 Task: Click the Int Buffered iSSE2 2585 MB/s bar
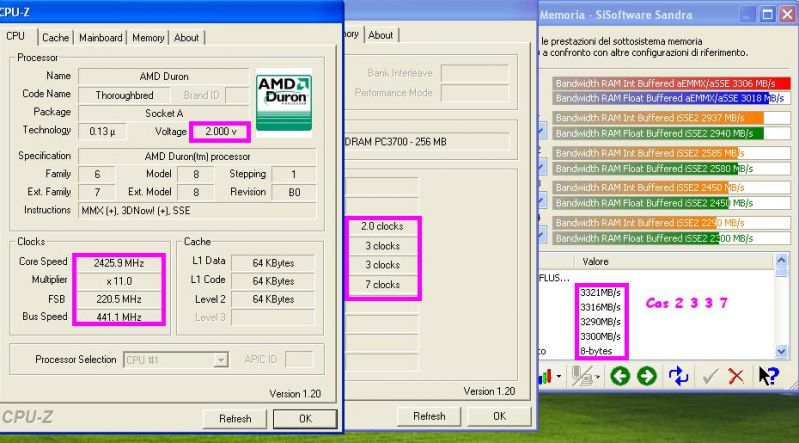coord(672,153)
